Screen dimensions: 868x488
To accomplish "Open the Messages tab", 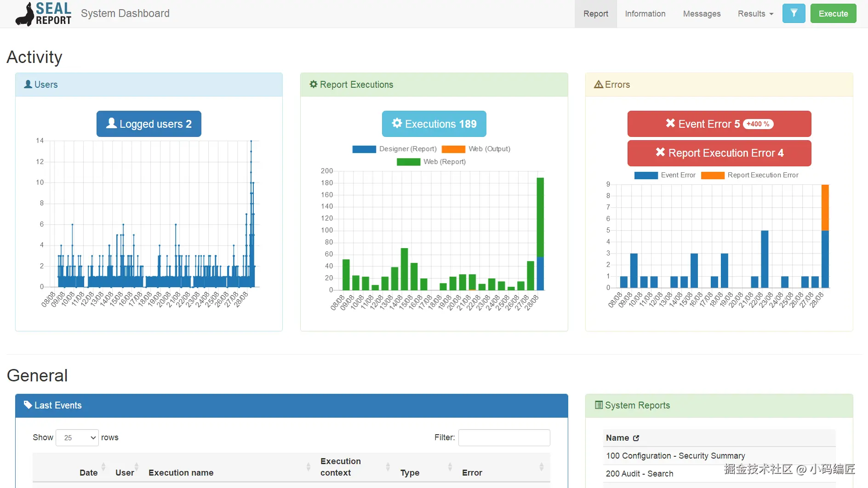I will point(702,14).
